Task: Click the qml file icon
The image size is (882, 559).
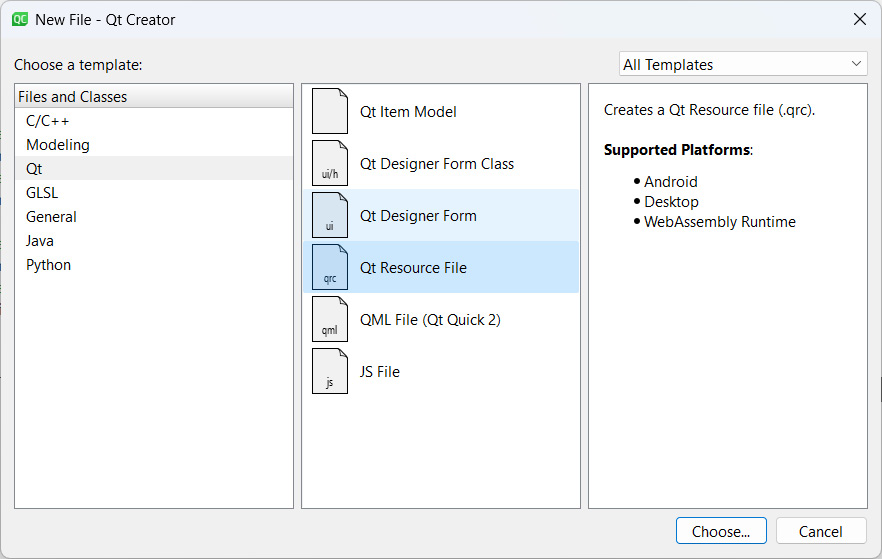Action: pyautogui.click(x=330, y=319)
